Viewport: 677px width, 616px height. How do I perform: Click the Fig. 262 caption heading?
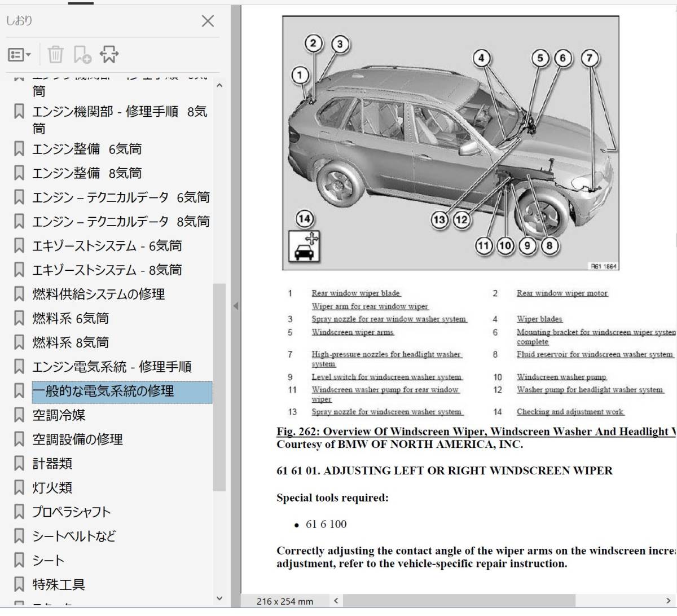pyautogui.click(x=476, y=432)
